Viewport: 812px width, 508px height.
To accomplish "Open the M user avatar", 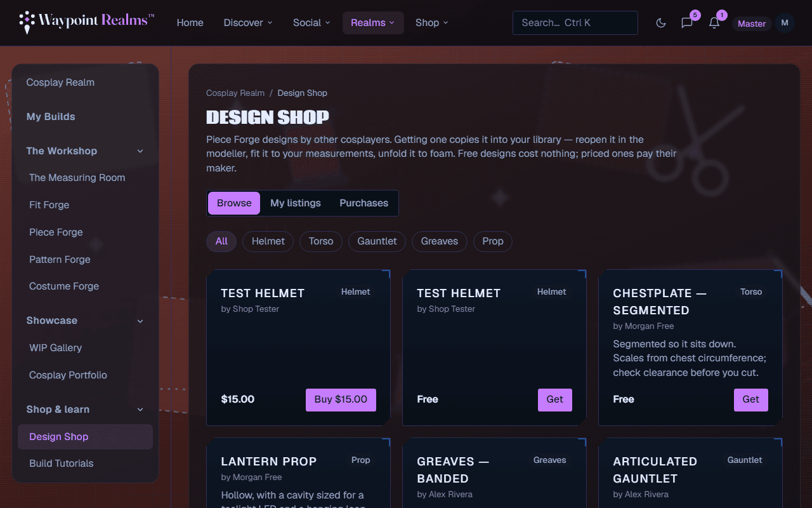I will (785, 23).
